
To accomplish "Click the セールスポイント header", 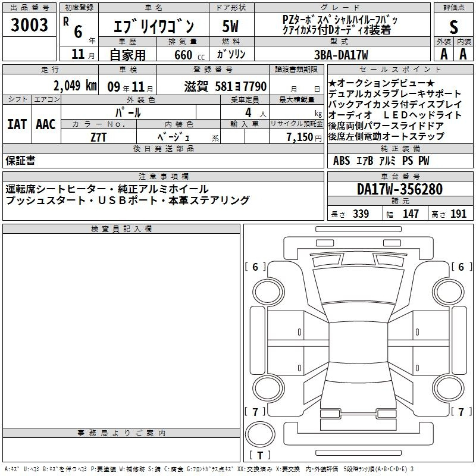I will coord(400,70).
